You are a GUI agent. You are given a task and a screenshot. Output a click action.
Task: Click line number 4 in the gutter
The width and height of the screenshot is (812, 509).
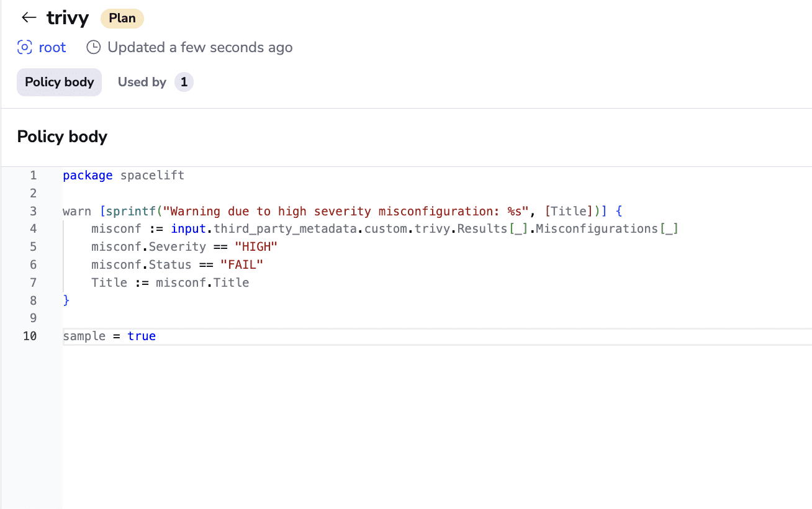point(34,229)
